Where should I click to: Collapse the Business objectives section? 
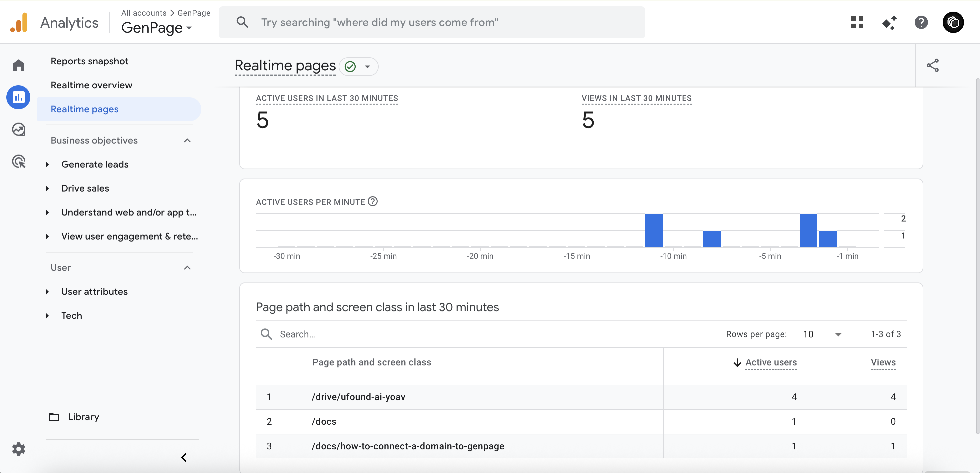pos(187,141)
